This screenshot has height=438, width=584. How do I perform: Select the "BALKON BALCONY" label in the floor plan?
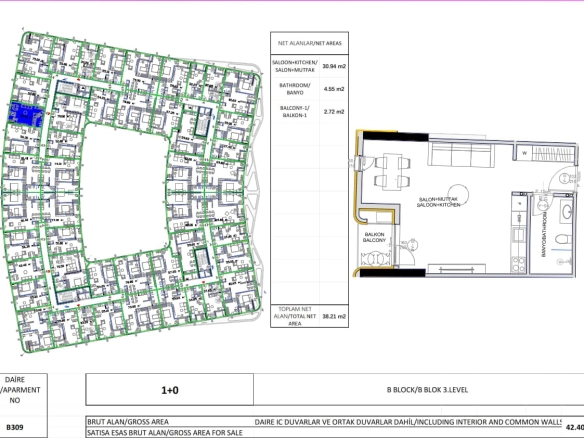tap(374, 237)
